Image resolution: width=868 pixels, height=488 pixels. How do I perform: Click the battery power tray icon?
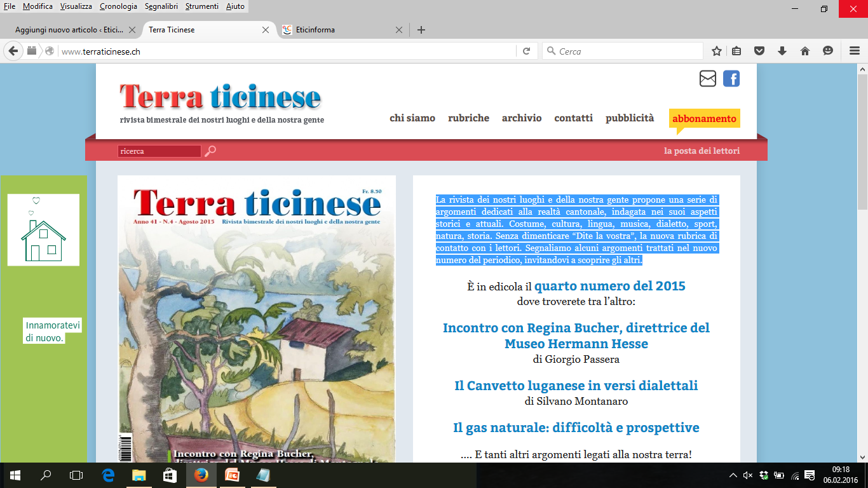click(x=778, y=475)
